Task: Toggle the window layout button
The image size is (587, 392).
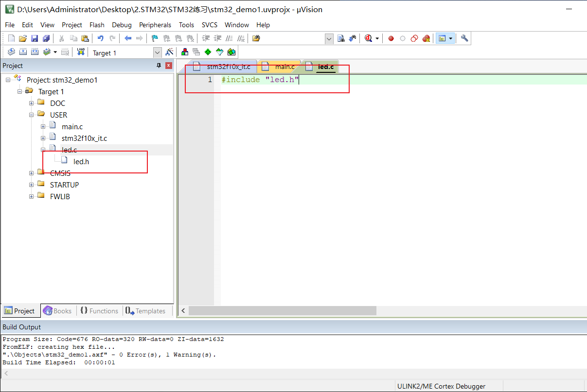Action: tap(442, 38)
